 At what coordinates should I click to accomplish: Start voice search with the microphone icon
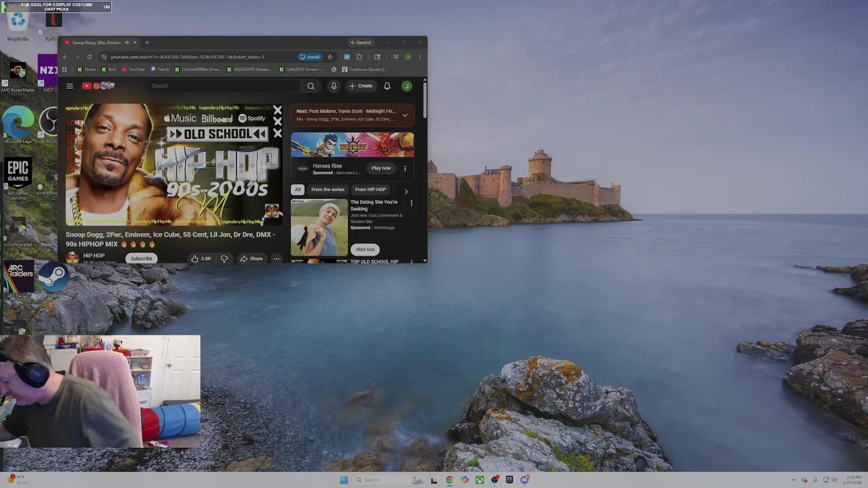[334, 86]
